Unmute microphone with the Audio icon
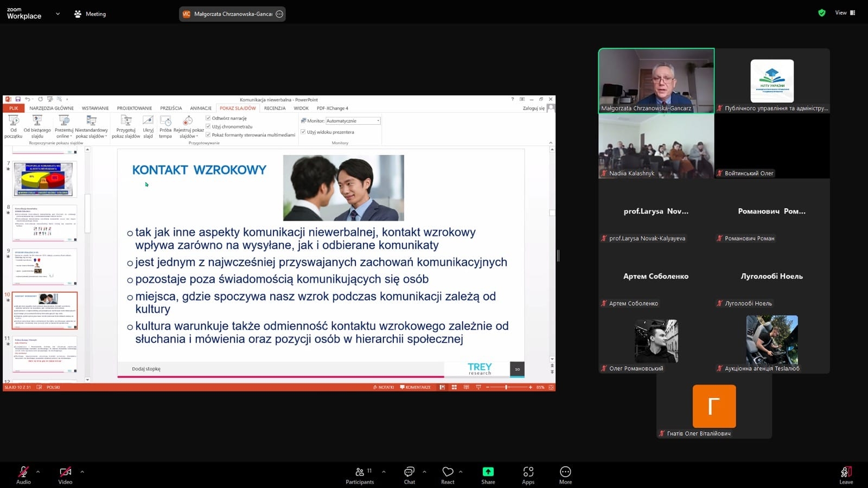868x488 pixels. point(23,472)
